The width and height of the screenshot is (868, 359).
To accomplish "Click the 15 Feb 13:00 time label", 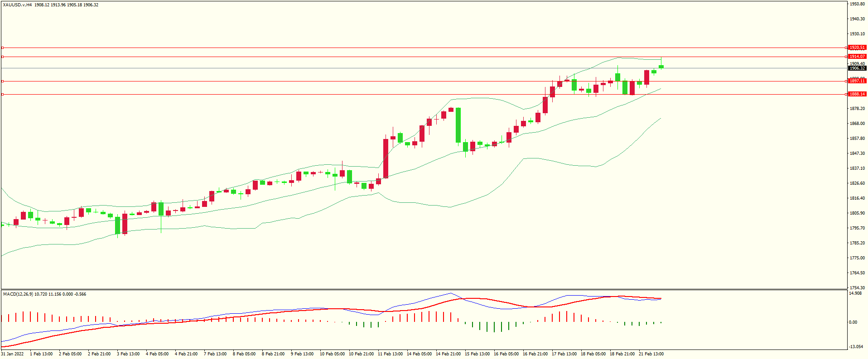I will coord(477,354).
